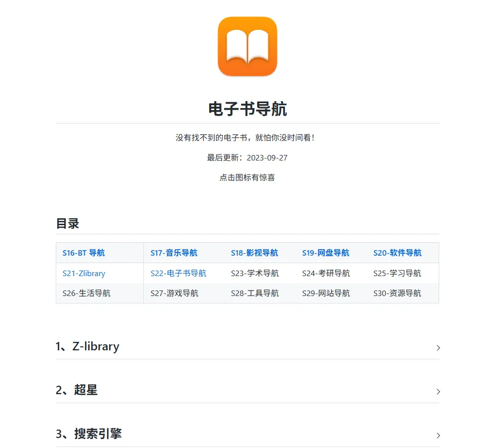Select the S23-学术导航 cell
The image size is (491, 448).
point(254,273)
